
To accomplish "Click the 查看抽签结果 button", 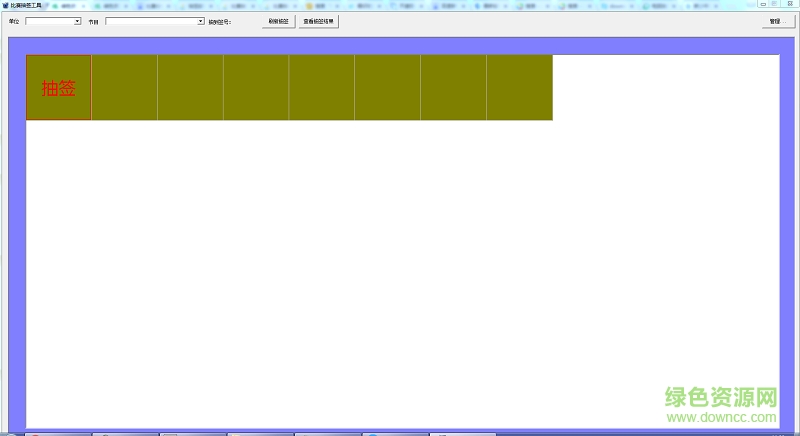I will coord(319,21).
